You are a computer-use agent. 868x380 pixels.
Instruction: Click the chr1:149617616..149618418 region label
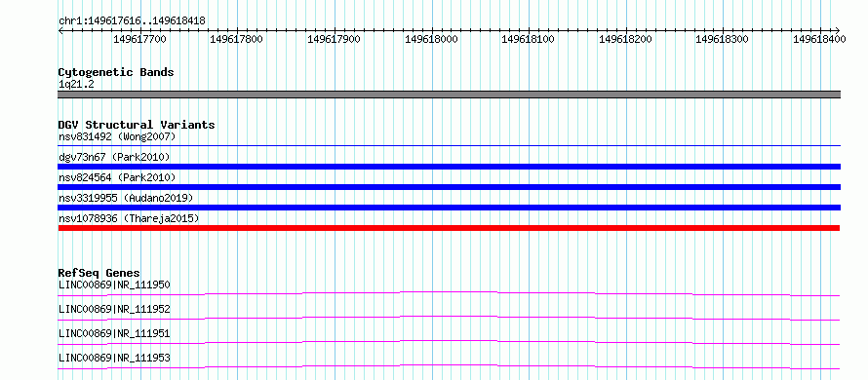[132, 21]
